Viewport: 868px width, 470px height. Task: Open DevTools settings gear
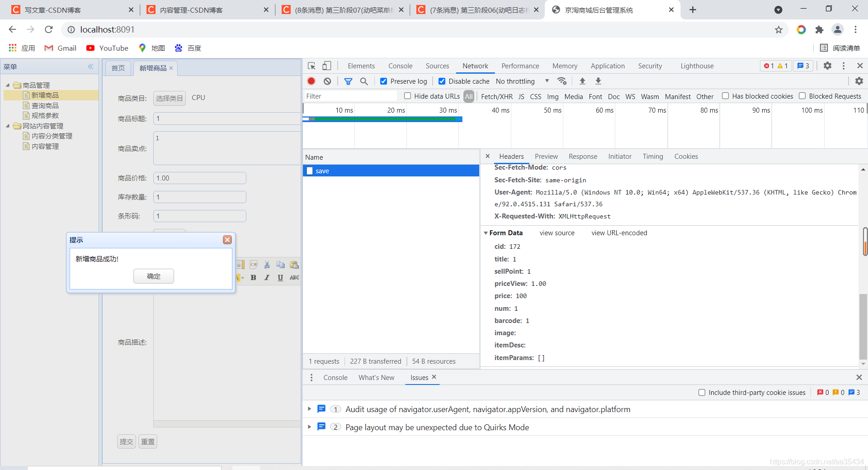tap(827, 66)
